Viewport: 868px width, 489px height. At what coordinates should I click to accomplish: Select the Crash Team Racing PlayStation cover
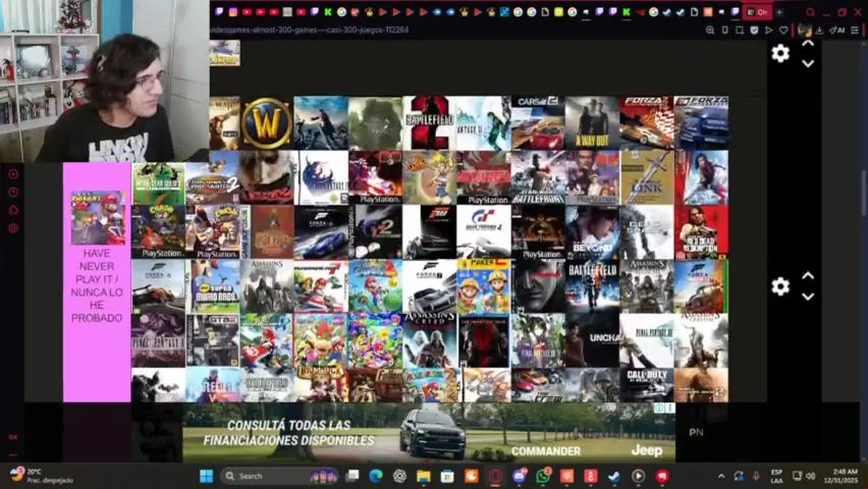click(158, 232)
